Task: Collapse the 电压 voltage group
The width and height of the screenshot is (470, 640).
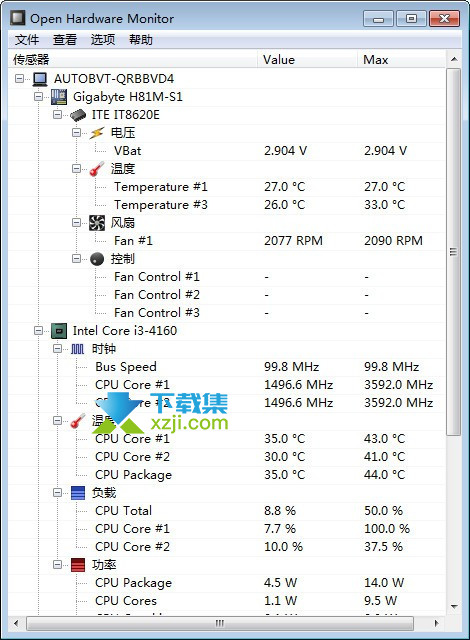Action: pyautogui.click(x=76, y=133)
